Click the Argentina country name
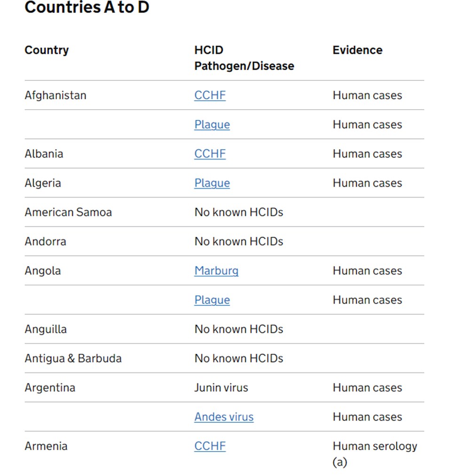The width and height of the screenshot is (470, 476). click(x=50, y=388)
